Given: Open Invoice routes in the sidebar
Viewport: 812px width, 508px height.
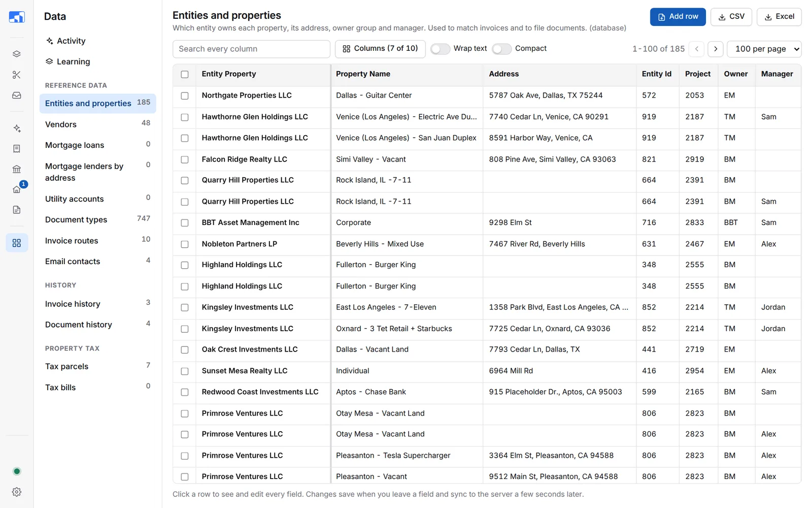Looking at the screenshot, I should point(97,241).
